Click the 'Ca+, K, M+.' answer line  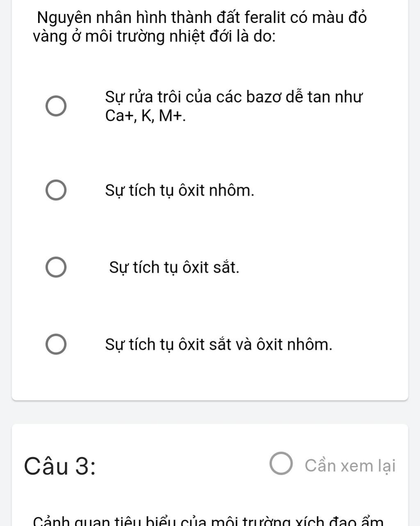[145, 117]
